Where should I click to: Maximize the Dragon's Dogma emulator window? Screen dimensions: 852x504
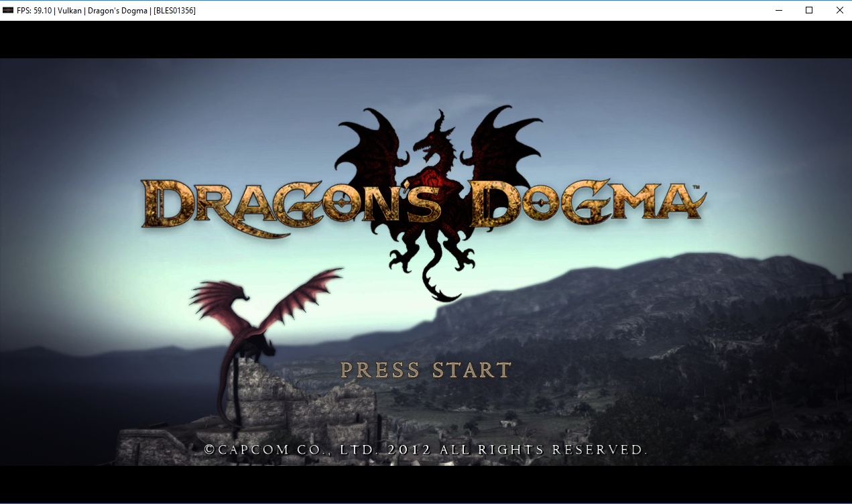click(809, 10)
